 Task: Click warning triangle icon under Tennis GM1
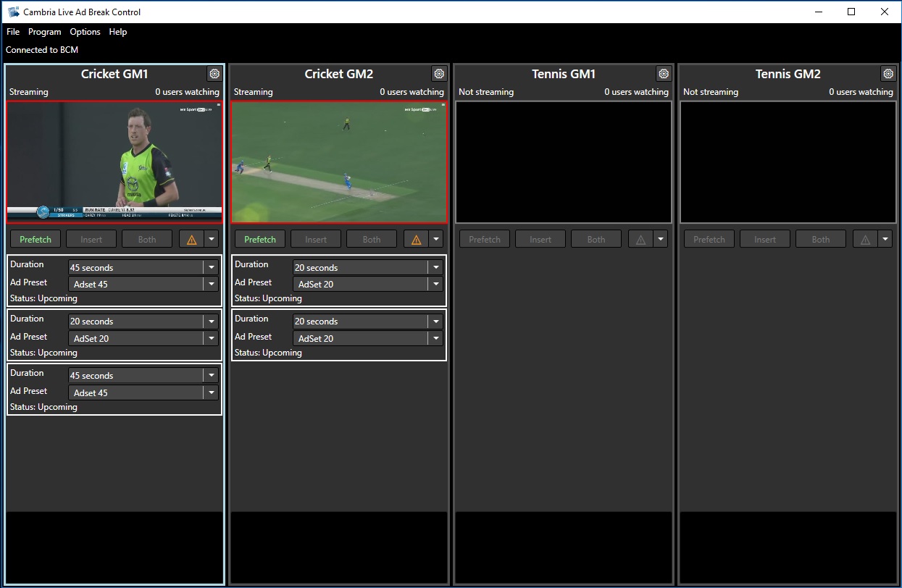[x=640, y=240]
